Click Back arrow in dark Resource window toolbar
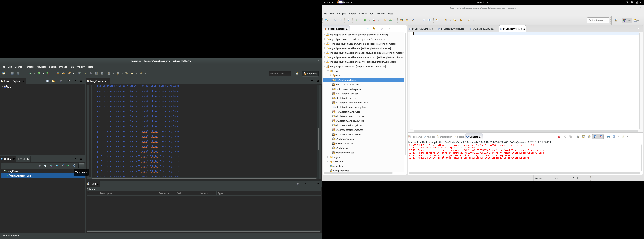The image size is (644, 239). pyautogui.click(x=132, y=73)
